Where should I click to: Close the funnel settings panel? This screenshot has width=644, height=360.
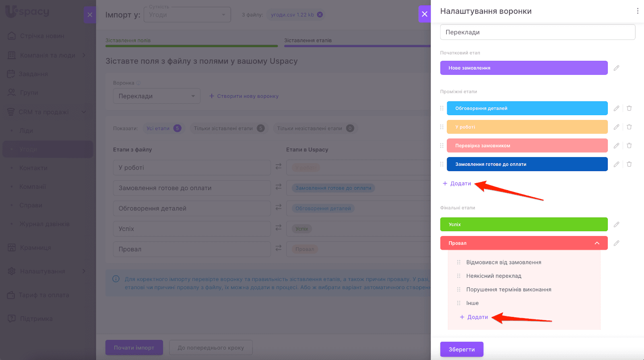[x=425, y=14]
